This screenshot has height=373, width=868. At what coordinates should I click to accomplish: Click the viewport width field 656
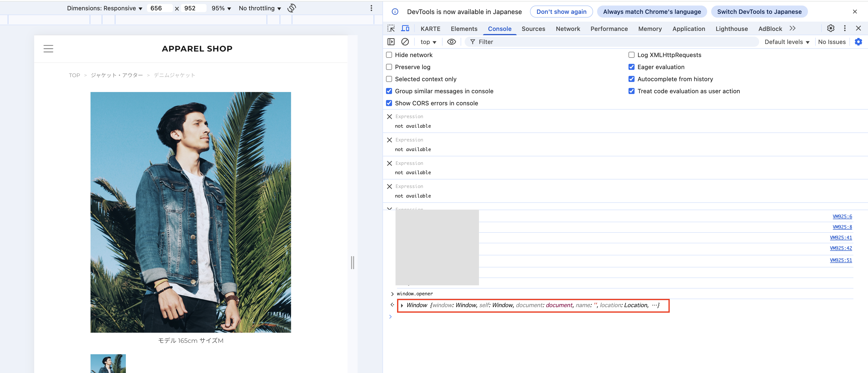160,8
